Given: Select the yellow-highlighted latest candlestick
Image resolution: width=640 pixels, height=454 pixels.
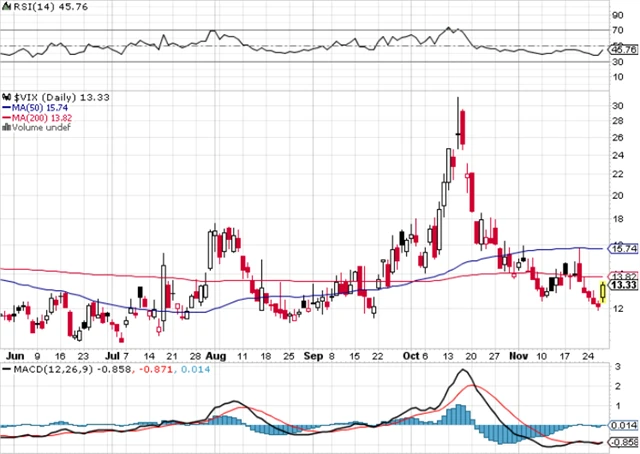Looking at the screenshot, I should click(x=601, y=293).
